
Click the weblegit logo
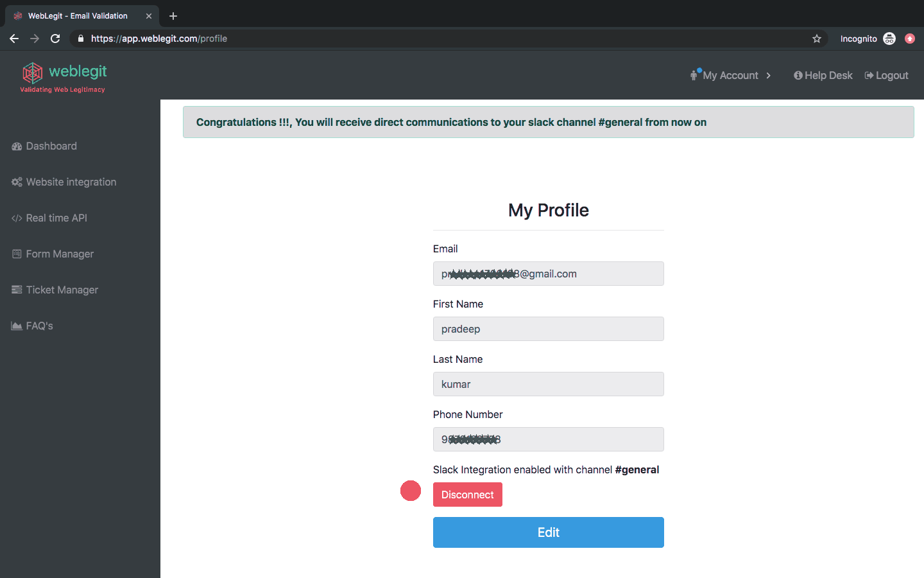click(x=64, y=78)
